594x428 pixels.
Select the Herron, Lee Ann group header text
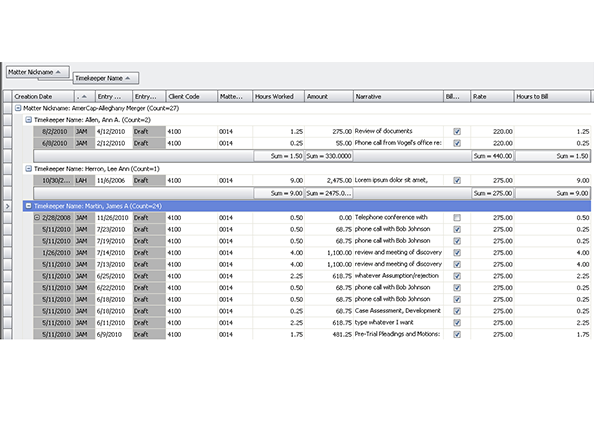pos(97,169)
